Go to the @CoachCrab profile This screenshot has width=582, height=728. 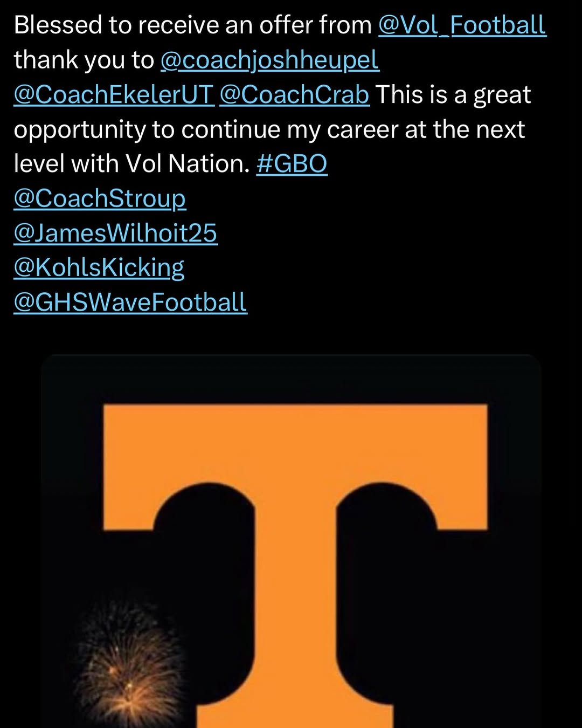click(294, 95)
